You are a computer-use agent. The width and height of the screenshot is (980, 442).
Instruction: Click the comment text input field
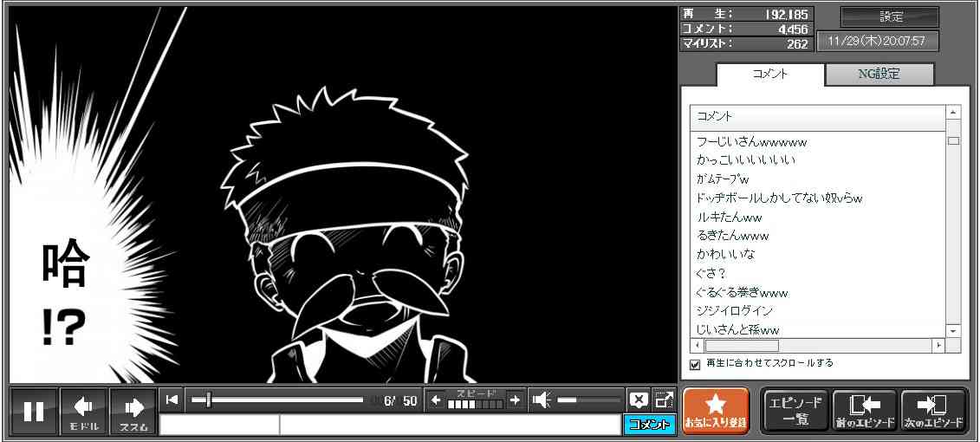pyautogui.click(x=449, y=425)
